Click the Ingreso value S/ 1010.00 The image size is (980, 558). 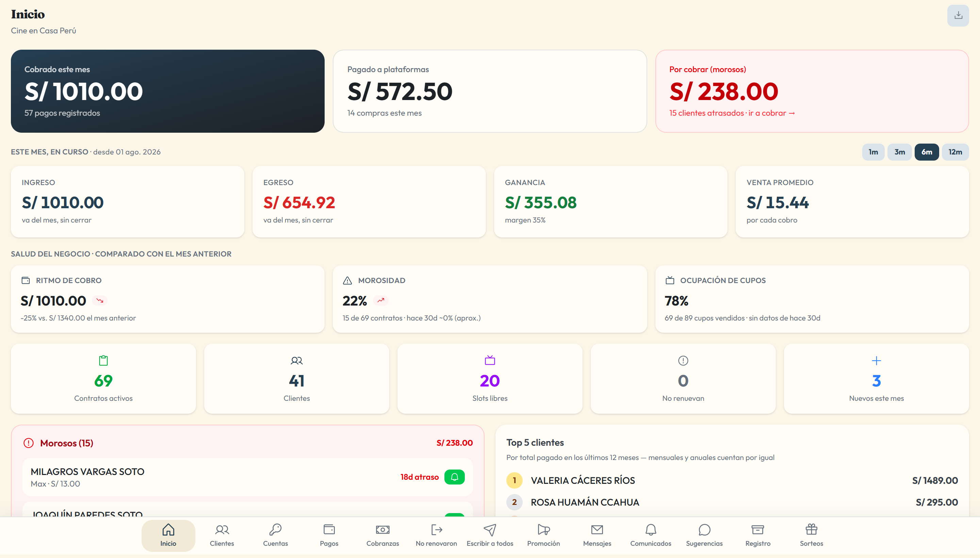[x=63, y=202]
